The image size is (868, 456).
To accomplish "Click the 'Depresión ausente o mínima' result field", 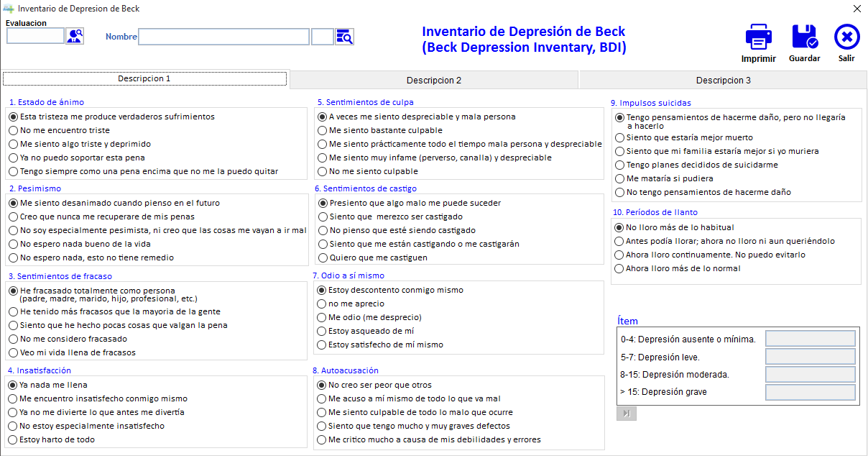I will (811, 339).
